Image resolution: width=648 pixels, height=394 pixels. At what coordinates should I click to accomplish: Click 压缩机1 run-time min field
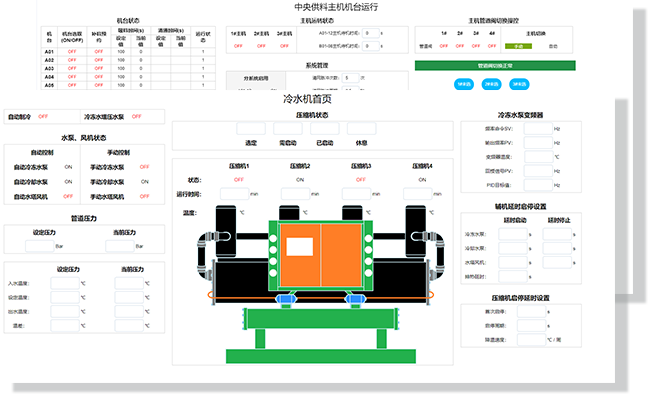point(234,193)
